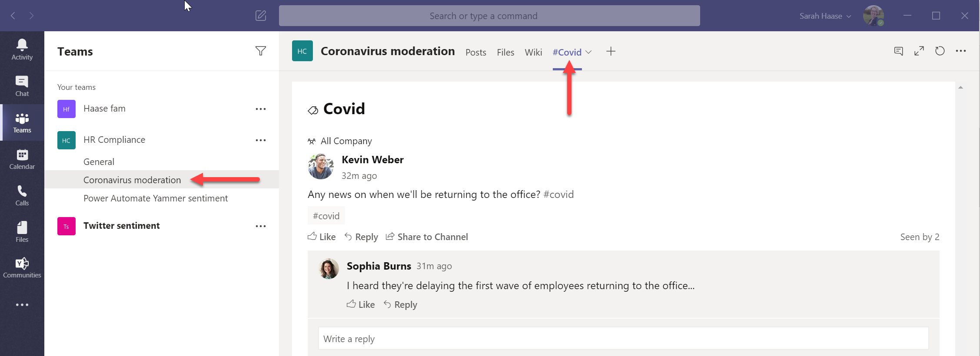Open more options for HR Compliance
The height and width of the screenshot is (356, 980).
(x=261, y=140)
